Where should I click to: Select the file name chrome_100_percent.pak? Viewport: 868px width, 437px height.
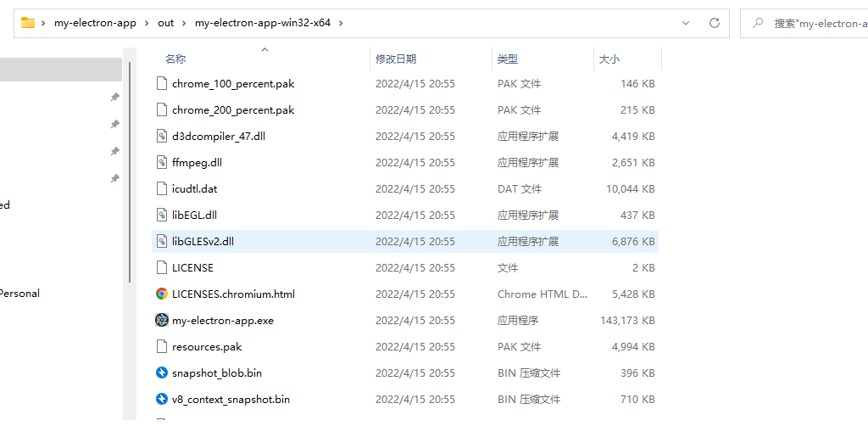point(233,84)
